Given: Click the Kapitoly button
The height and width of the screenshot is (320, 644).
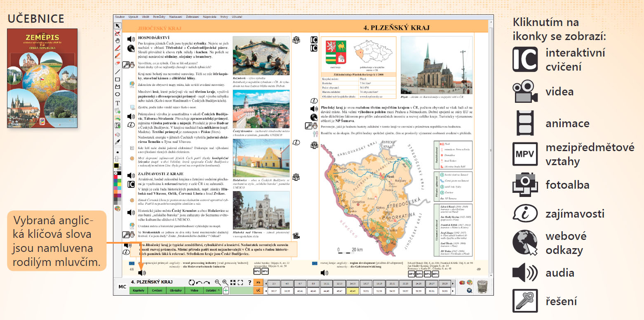Looking at the screenshot, I should (x=139, y=291).
